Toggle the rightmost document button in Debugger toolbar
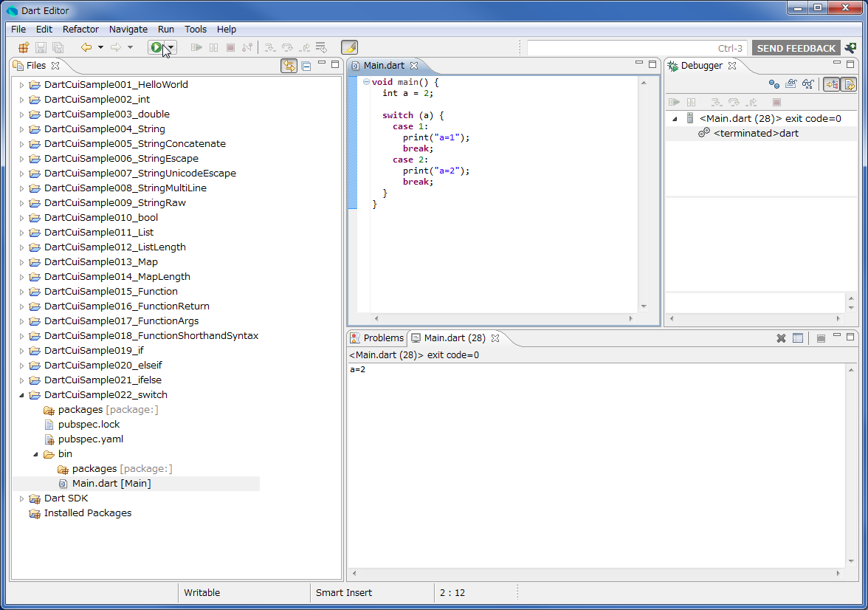Image resolution: width=868 pixels, height=610 pixels. tap(849, 84)
